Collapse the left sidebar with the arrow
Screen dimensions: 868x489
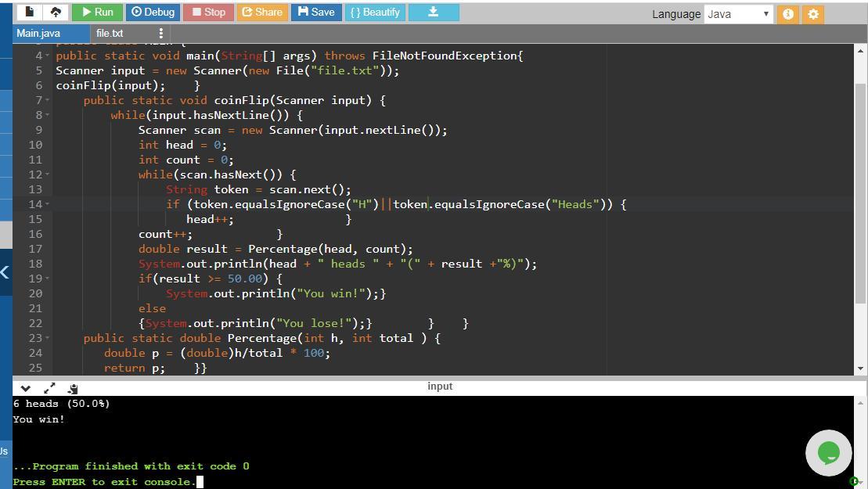point(5,271)
